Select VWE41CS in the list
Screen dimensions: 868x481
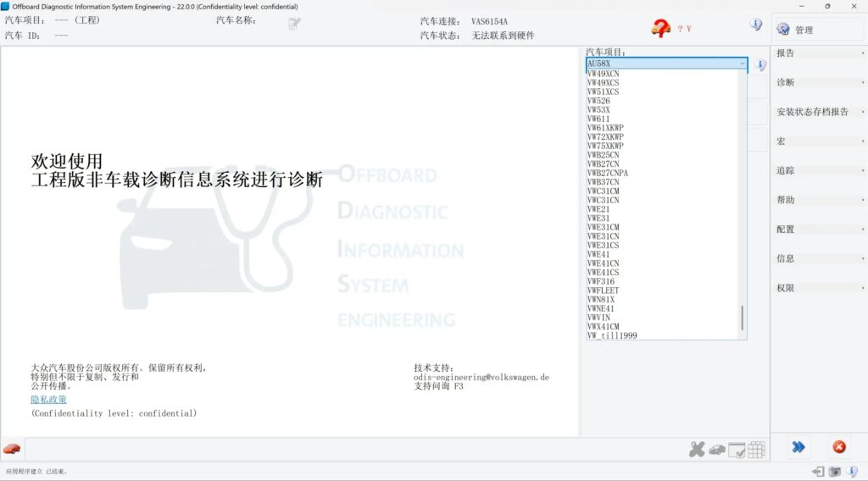pos(662,272)
